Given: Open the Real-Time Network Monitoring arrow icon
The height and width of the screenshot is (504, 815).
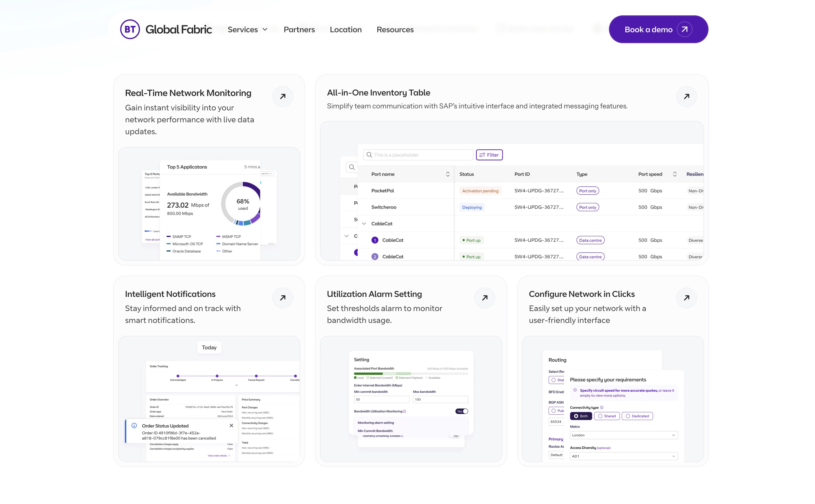Looking at the screenshot, I should (x=283, y=96).
